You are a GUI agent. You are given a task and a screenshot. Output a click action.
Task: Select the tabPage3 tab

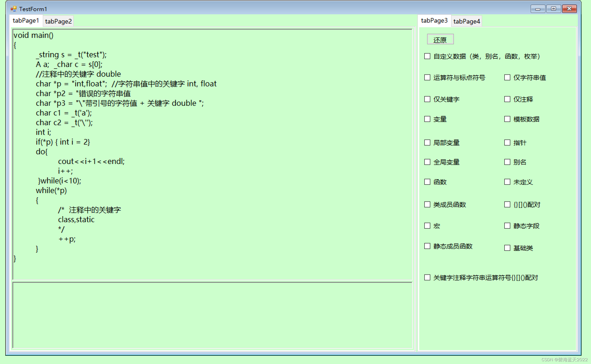[x=434, y=21]
